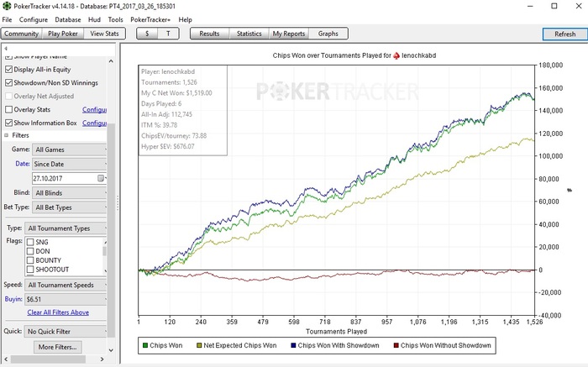Click the red Chips Won Without Showdown swatch

[396, 345]
